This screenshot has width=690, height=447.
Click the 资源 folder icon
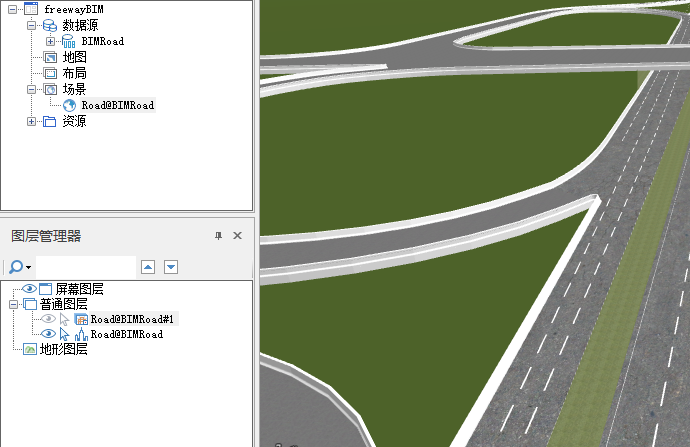pyautogui.click(x=49, y=121)
